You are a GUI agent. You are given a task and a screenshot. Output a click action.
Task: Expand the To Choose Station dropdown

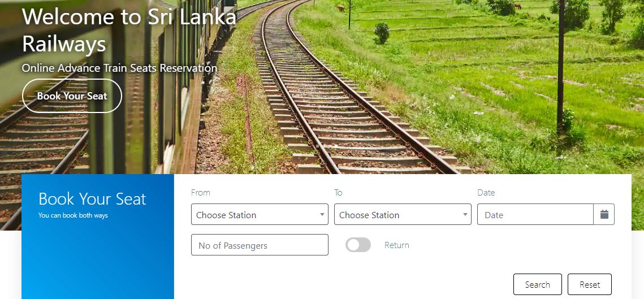click(403, 214)
